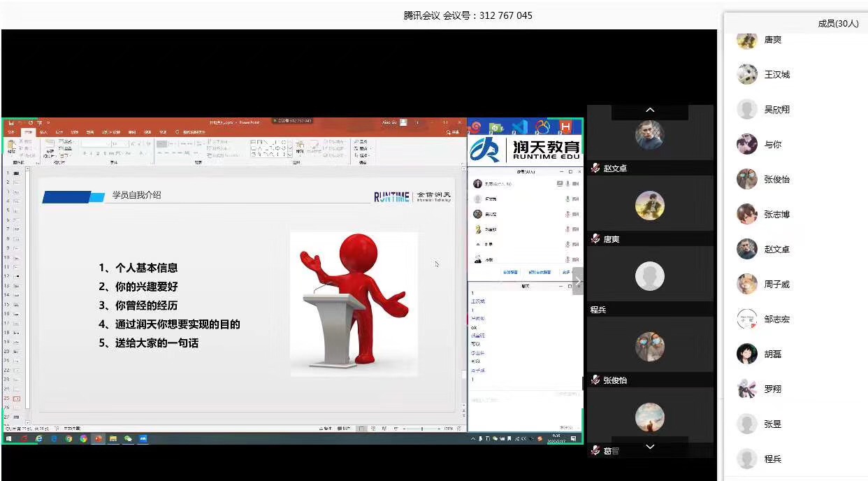
Task: Click 邹志宏's avatar in member list
Action: tap(747, 319)
